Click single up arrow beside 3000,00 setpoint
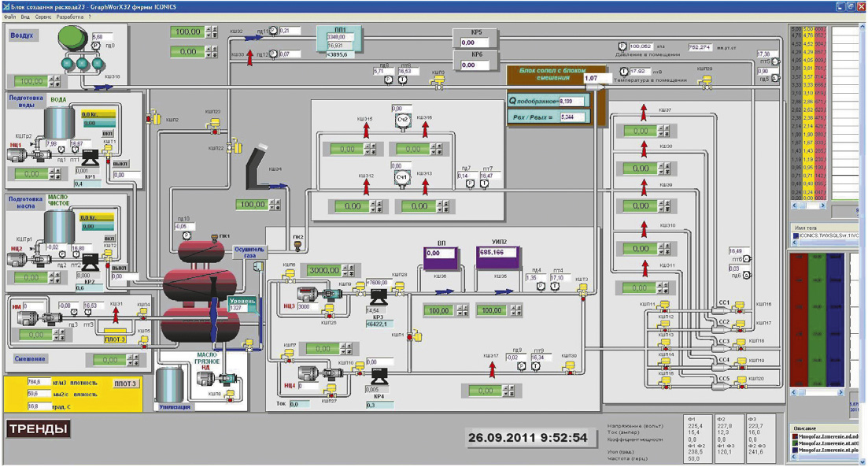868x467 pixels. (346, 268)
